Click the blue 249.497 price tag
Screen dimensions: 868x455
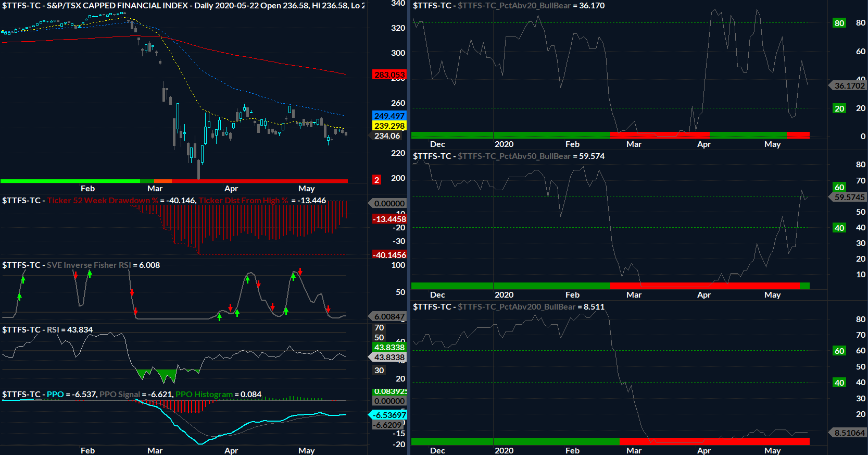tap(389, 116)
